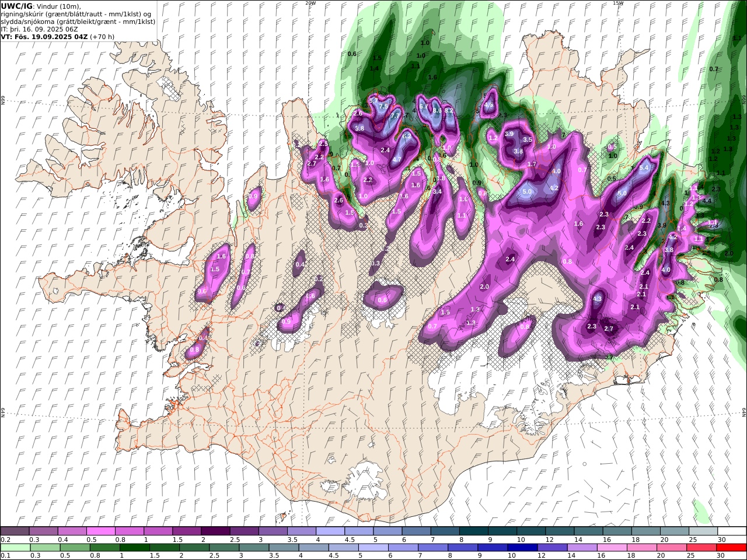Viewport: 747px width, 560px height.
Task: Pick the darkest purple swatch starting at 2 in the upper legend
Action: point(215,531)
